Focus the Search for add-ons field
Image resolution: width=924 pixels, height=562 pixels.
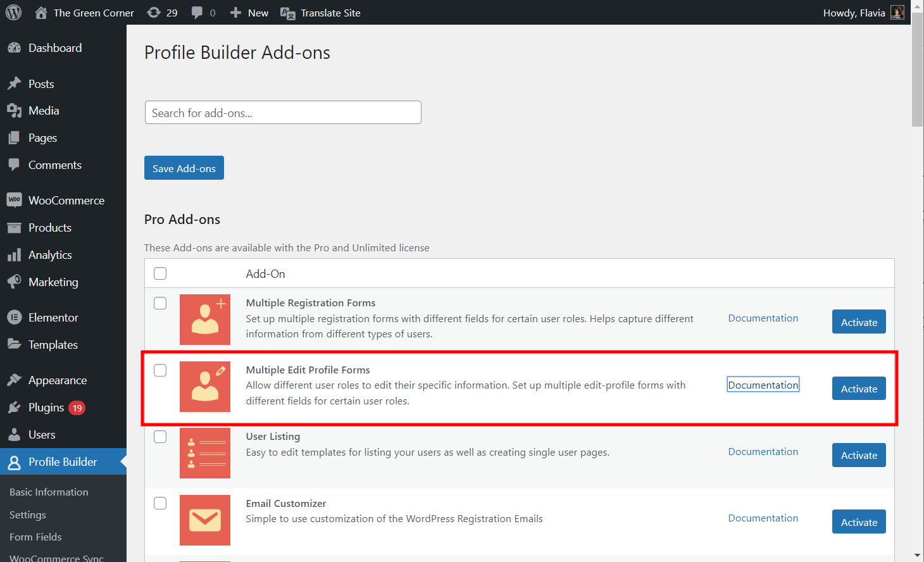[x=283, y=113]
